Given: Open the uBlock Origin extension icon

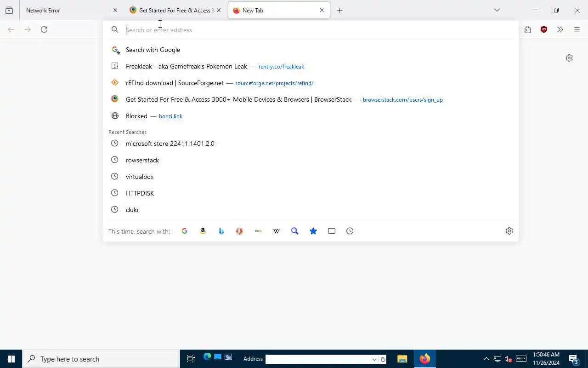Looking at the screenshot, I should click(544, 29).
